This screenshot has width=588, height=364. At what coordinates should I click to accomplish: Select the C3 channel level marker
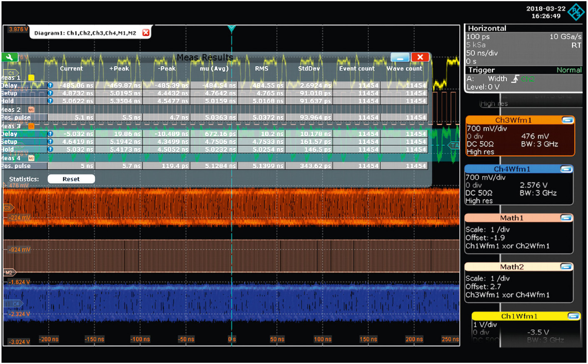pos(8,207)
